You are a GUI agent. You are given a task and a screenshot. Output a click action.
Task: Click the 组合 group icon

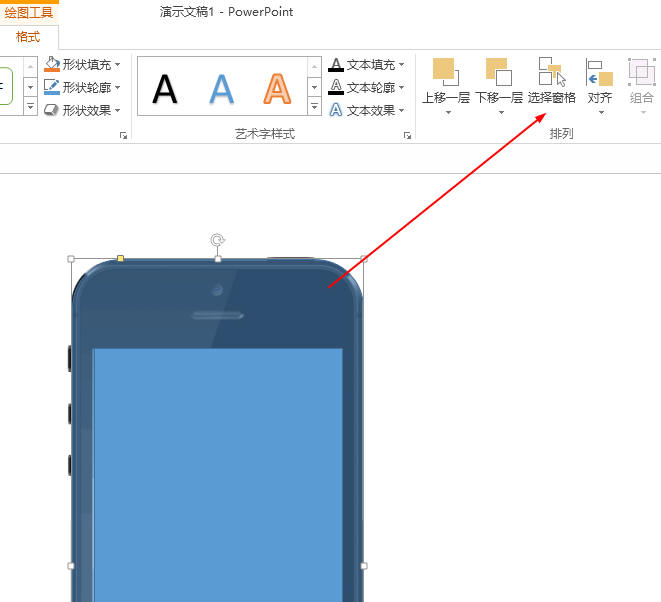point(642,73)
